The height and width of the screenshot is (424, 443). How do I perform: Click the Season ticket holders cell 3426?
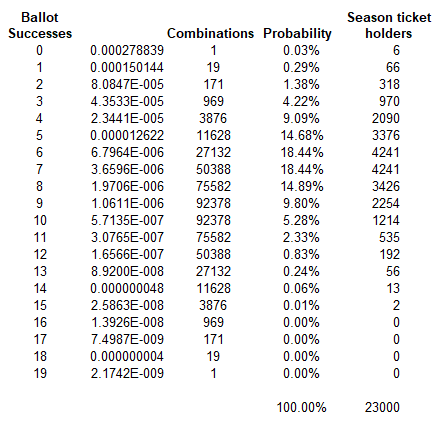386,186
